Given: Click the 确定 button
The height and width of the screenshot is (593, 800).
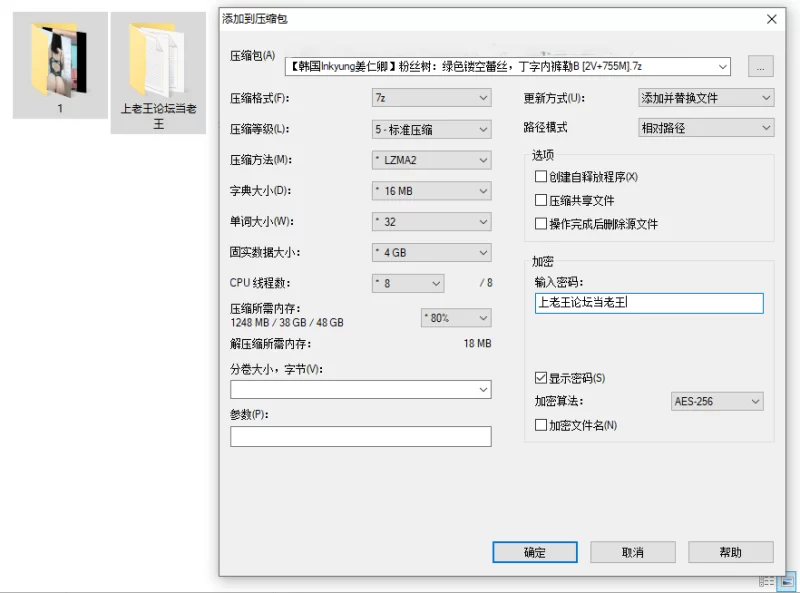Looking at the screenshot, I should click(535, 552).
